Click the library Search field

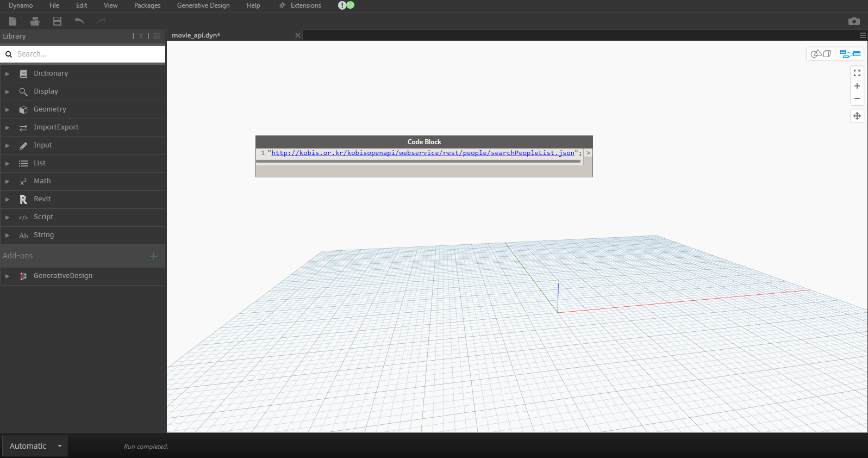tap(83, 54)
